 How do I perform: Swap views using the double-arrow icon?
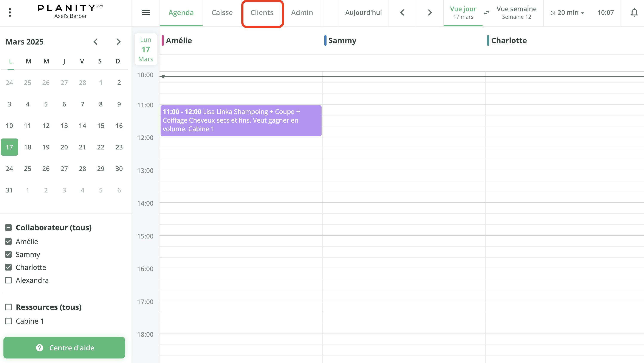[x=486, y=13]
